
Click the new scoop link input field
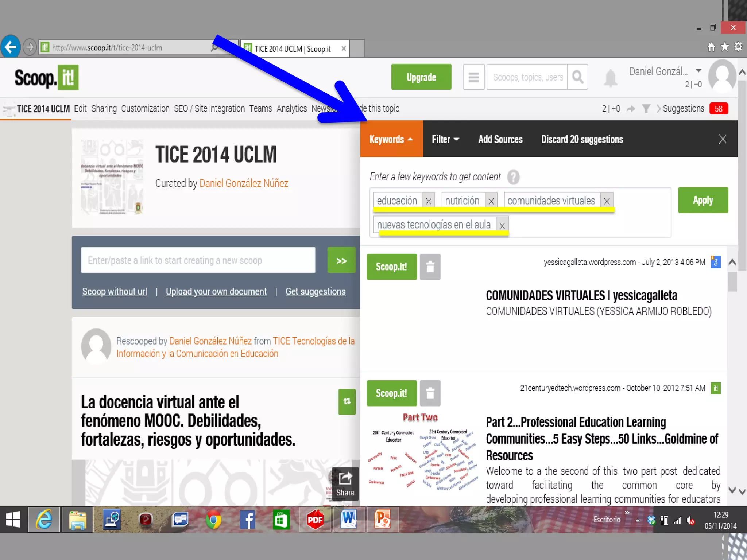[x=198, y=260]
